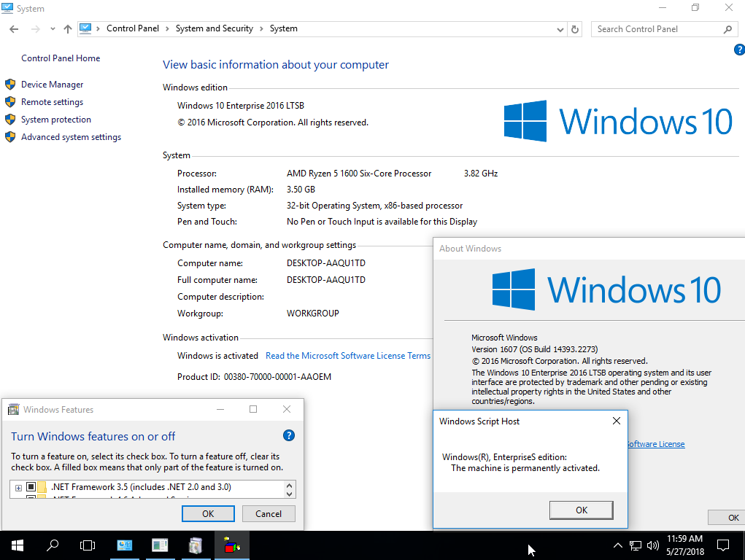Confirm OK in the Windows Features dialog
The width and height of the screenshot is (745, 560).
(208, 513)
